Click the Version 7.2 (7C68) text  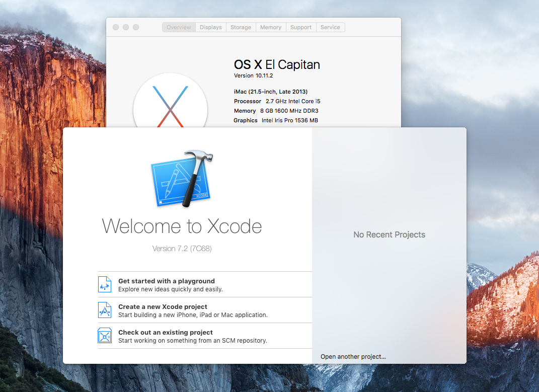(x=182, y=248)
